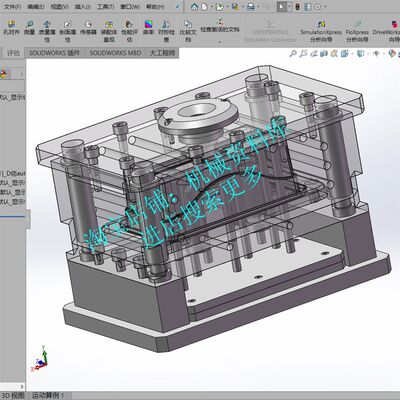Expand the Save dropdown arrow

pyautogui.click(x=242, y=7)
